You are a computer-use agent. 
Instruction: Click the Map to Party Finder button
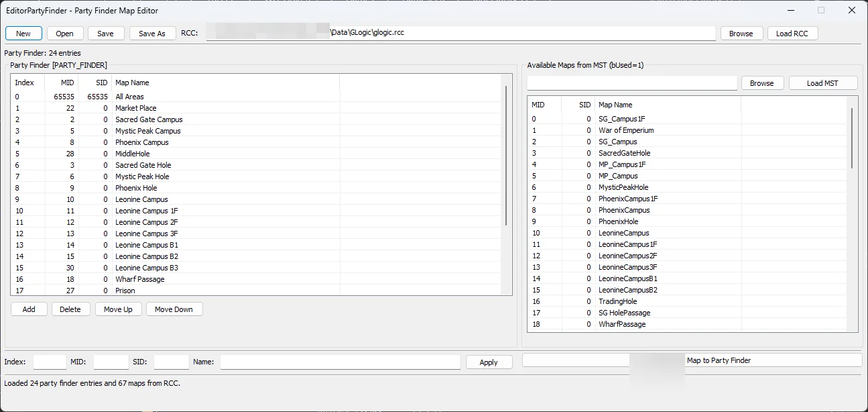(x=692, y=360)
